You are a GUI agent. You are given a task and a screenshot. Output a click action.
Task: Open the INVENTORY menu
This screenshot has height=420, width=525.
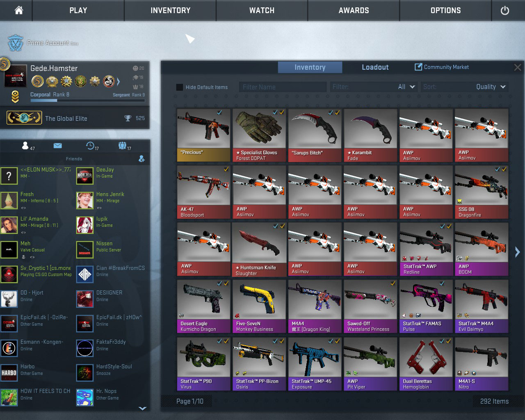171,10
